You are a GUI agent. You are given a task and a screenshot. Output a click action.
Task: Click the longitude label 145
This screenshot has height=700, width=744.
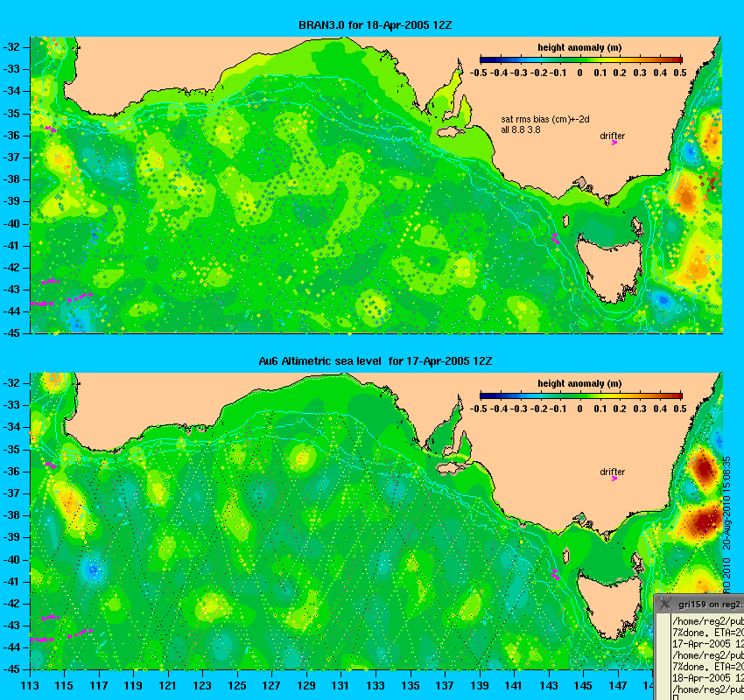point(583,686)
